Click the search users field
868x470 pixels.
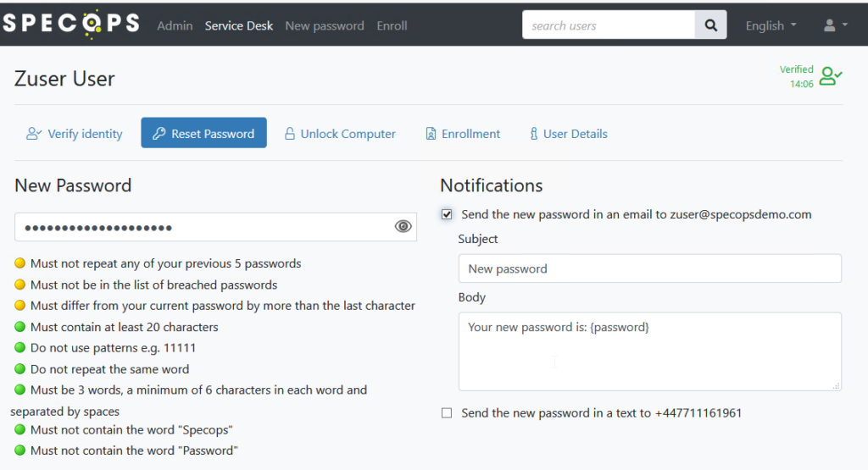tap(609, 25)
